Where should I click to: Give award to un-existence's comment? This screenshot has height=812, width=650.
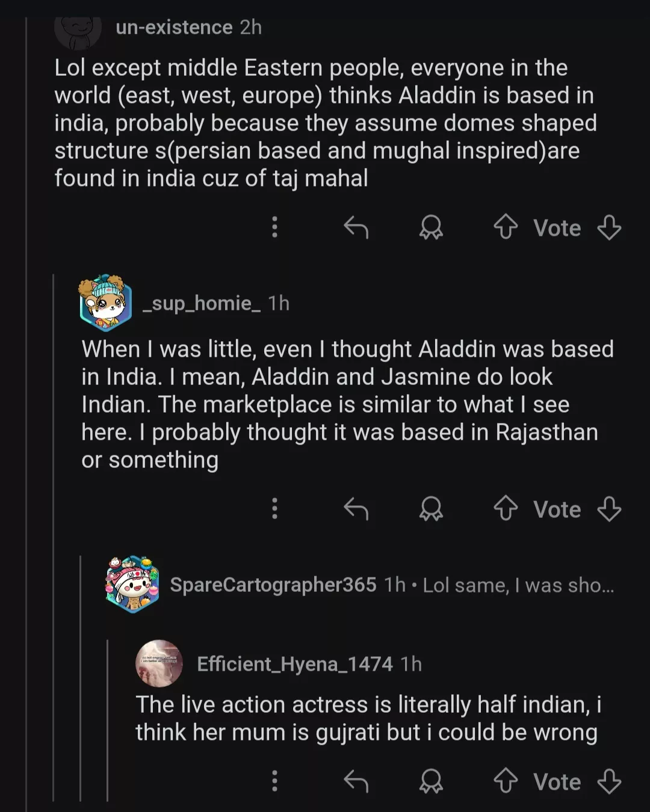tap(431, 227)
